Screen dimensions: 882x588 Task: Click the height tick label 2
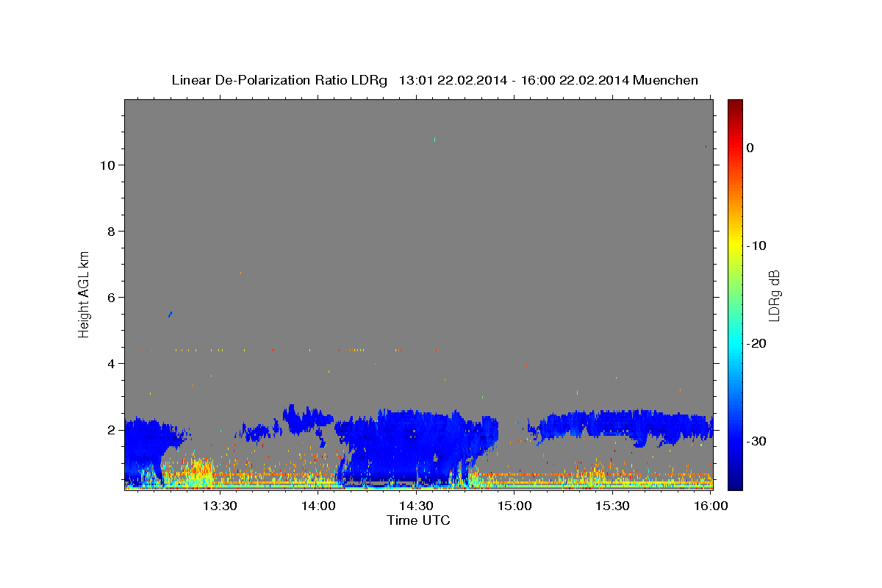pos(110,430)
